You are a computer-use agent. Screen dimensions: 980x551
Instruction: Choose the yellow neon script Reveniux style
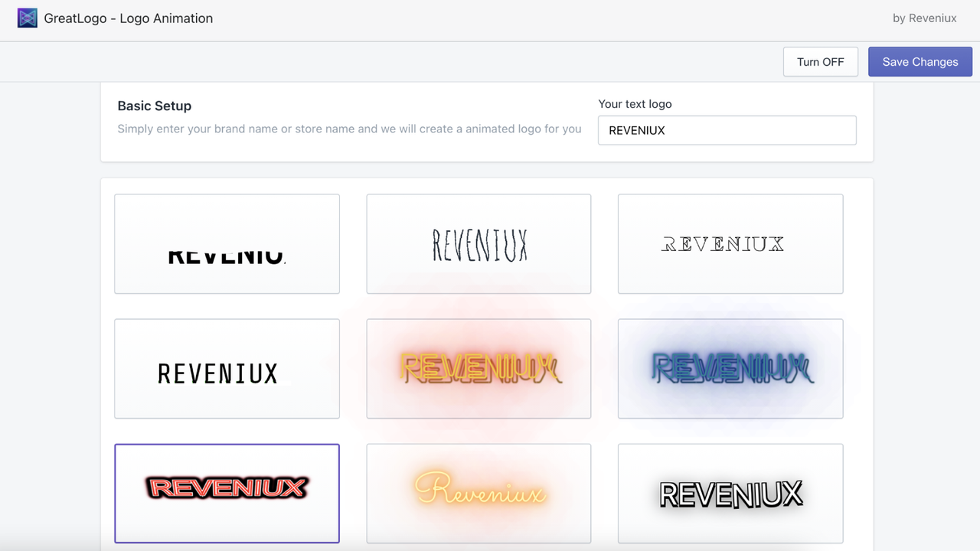(479, 494)
